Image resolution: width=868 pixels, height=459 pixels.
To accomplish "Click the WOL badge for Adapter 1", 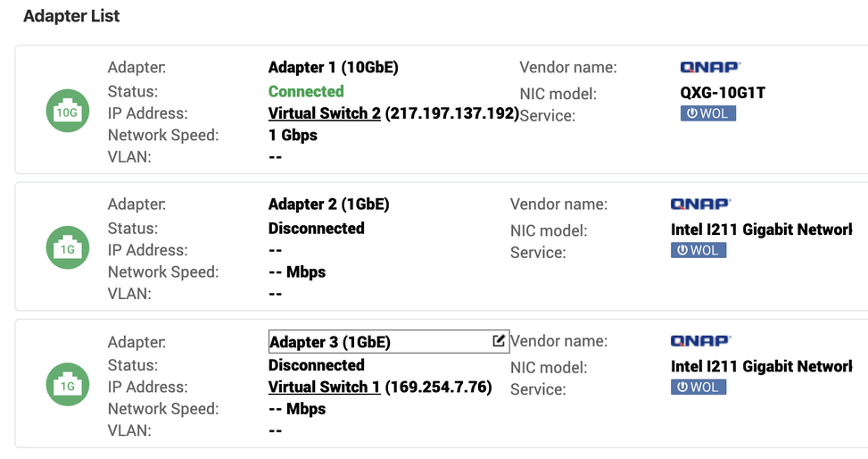I will [x=707, y=113].
